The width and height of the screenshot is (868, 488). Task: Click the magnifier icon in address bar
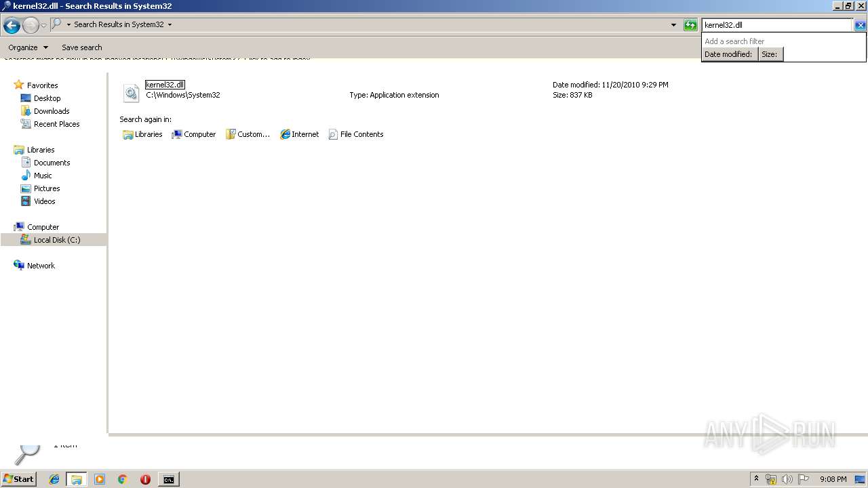pyautogui.click(x=57, y=24)
